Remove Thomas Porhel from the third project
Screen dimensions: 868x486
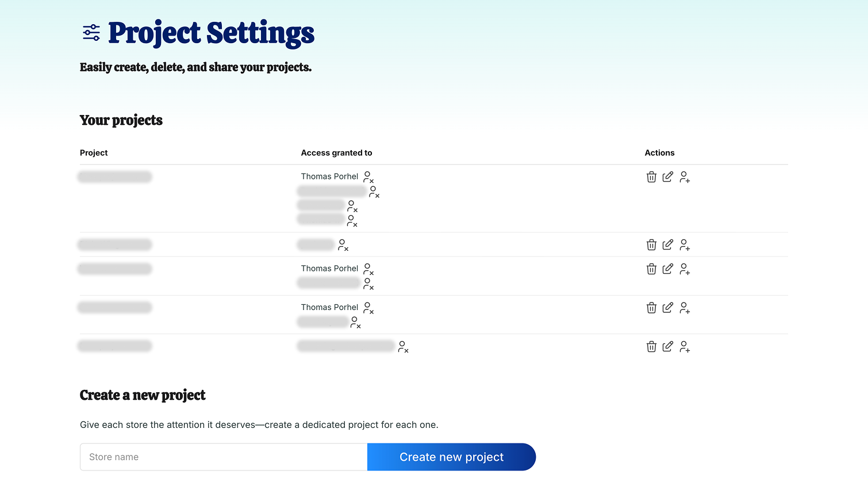pos(368,269)
